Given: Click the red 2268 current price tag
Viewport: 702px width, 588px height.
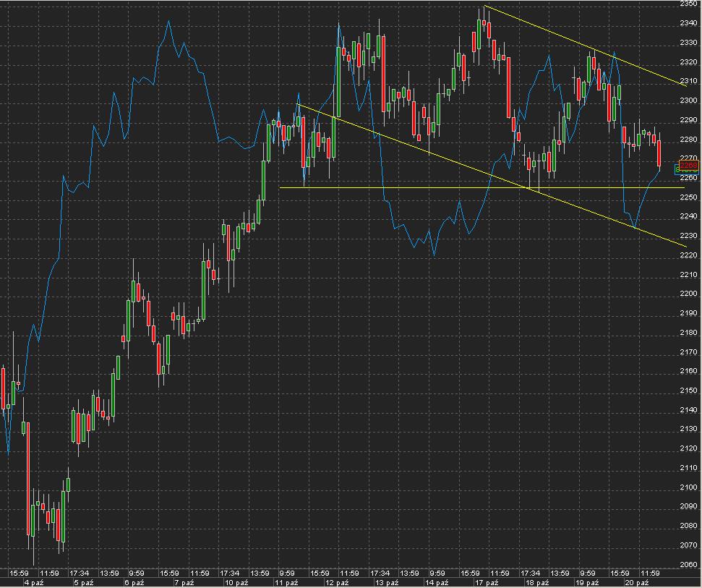Looking at the screenshot, I should (x=688, y=165).
